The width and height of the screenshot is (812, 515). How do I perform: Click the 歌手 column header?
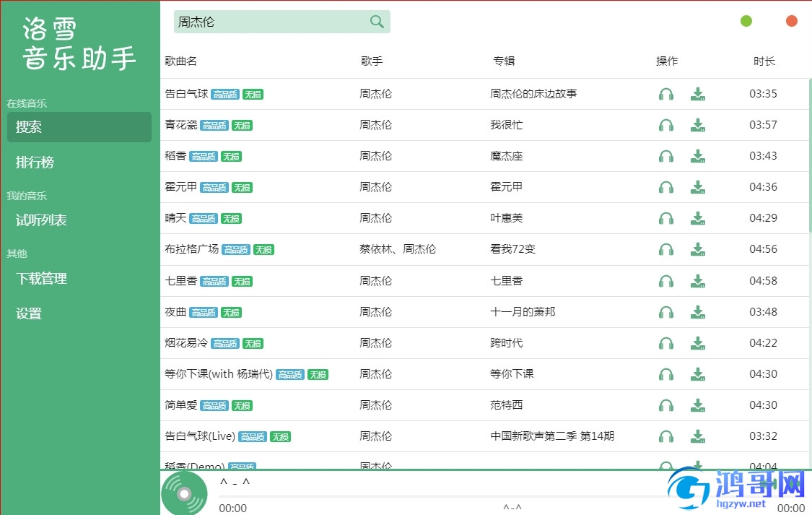[372, 61]
